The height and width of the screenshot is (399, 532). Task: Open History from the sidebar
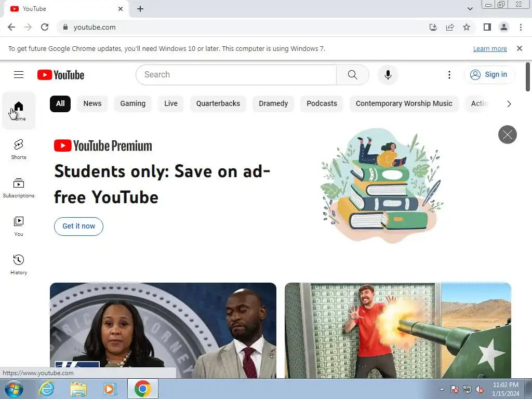(x=19, y=264)
